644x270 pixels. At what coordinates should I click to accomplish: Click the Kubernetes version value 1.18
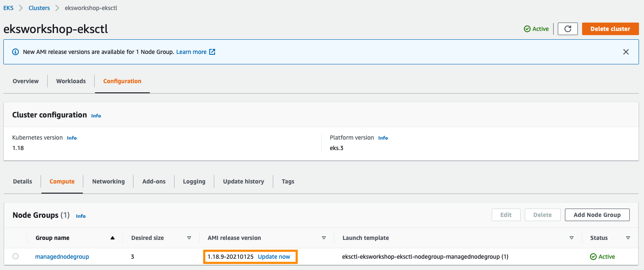coord(18,148)
